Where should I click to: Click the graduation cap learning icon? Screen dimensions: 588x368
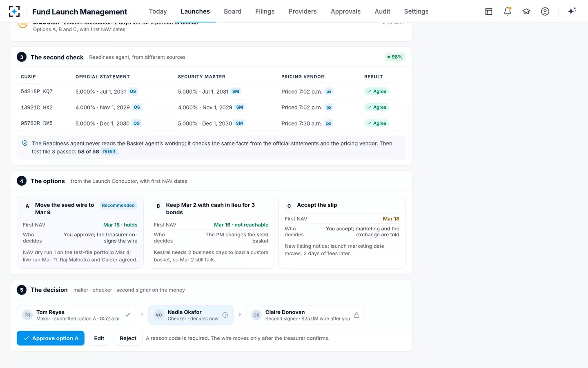coord(526,11)
